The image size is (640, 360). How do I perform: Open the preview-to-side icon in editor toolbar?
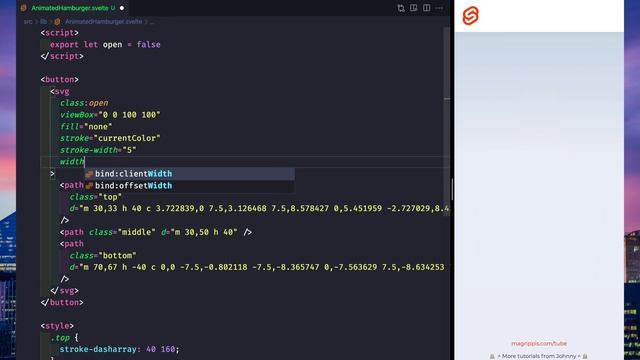pyautogui.click(x=413, y=8)
